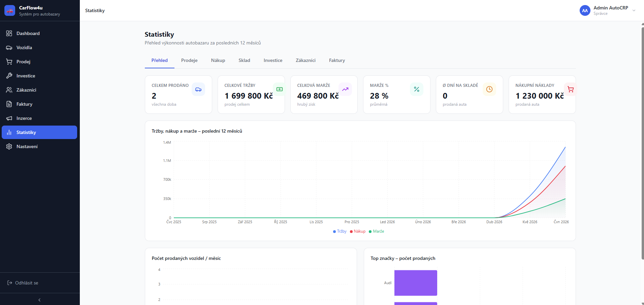Click the page vertical scrollbar
Screen dimensions: 644x305
pos(642,143)
